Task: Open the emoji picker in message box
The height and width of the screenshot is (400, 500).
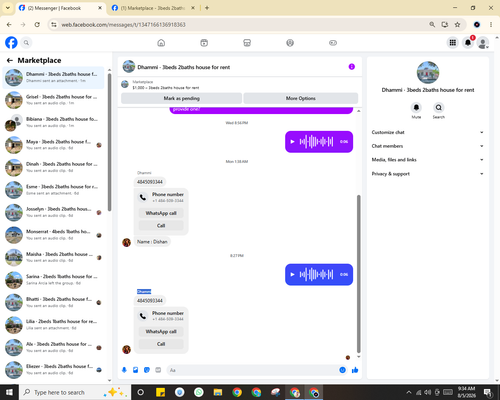Action: tap(342, 370)
